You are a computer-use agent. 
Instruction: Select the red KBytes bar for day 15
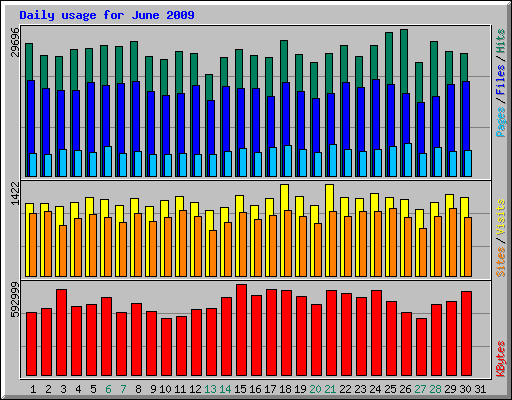click(x=241, y=330)
